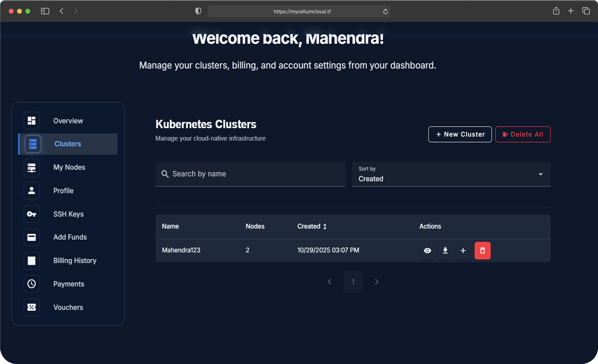598x364 pixels.
Task: Switch to Overview in sidebar
Action: 68,121
